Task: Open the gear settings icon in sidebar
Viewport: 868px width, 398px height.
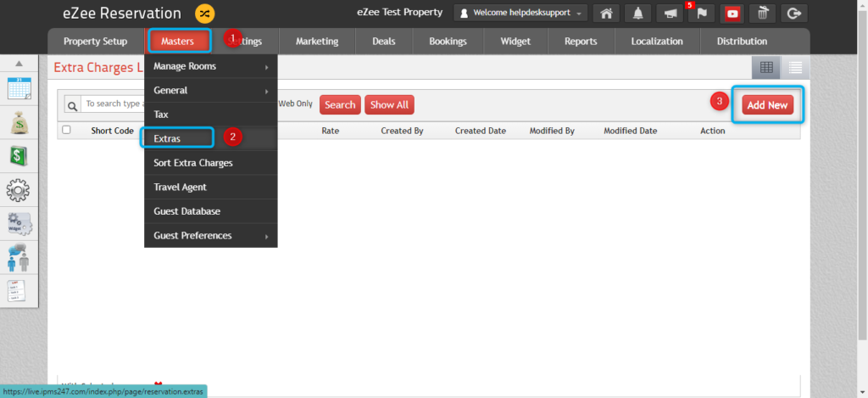Action: [x=19, y=190]
